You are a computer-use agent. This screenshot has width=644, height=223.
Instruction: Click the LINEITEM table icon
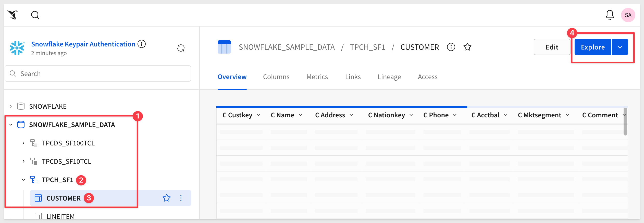tap(38, 216)
